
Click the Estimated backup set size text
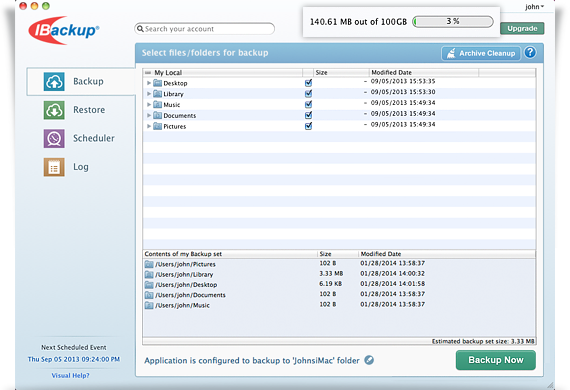pyautogui.click(x=483, y=341)
